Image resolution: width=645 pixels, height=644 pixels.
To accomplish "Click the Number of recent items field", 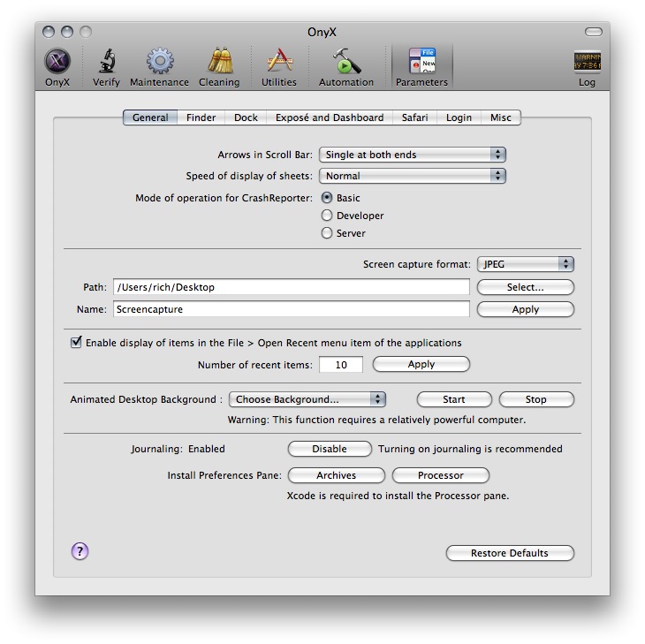I will (x=341, y=365).
